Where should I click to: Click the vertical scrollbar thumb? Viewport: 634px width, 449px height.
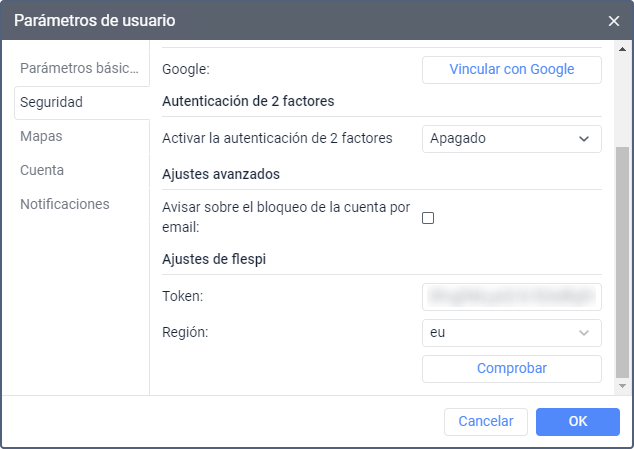click(x=623, y=260)
